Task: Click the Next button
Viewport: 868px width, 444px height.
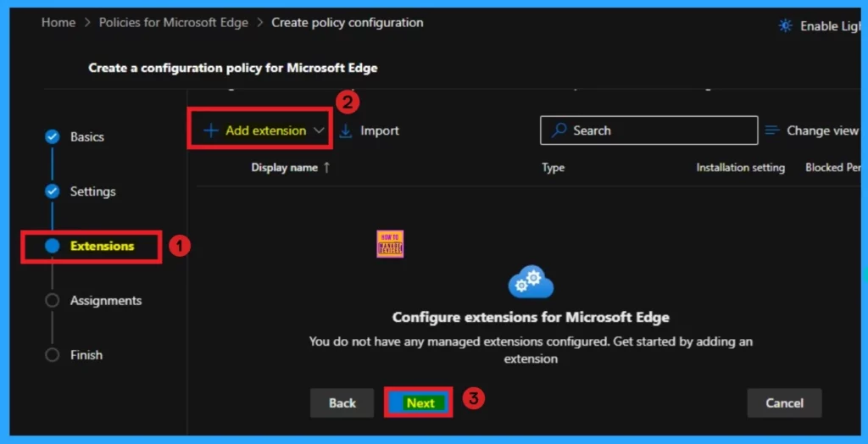Action: tap(420, 403)
